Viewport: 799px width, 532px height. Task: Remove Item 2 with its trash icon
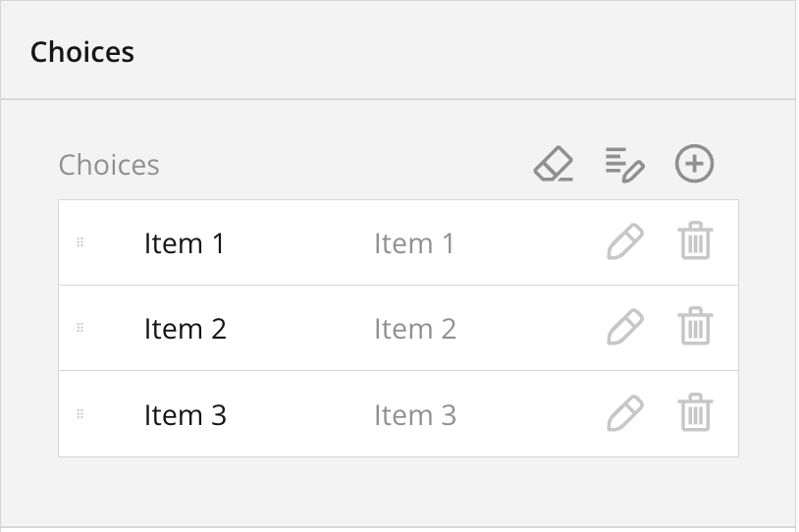[695, 328]
